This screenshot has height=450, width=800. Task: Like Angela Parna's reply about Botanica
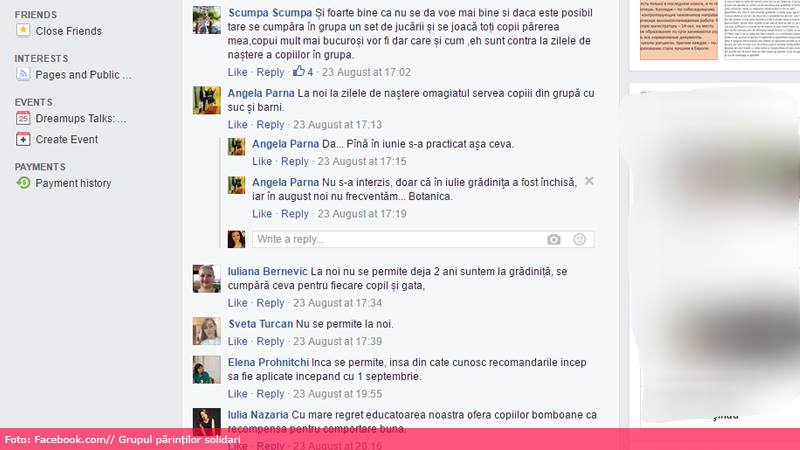(x=262, y=214)
